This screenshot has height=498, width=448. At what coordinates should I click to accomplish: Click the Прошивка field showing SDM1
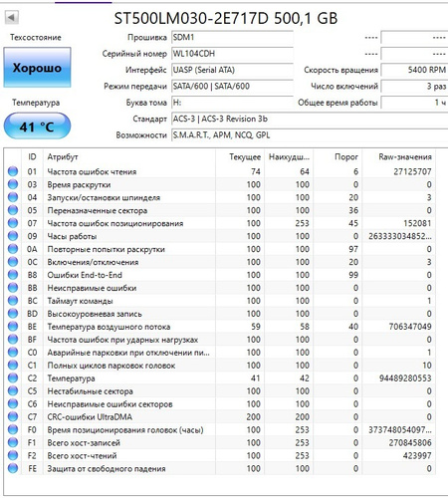232,37
